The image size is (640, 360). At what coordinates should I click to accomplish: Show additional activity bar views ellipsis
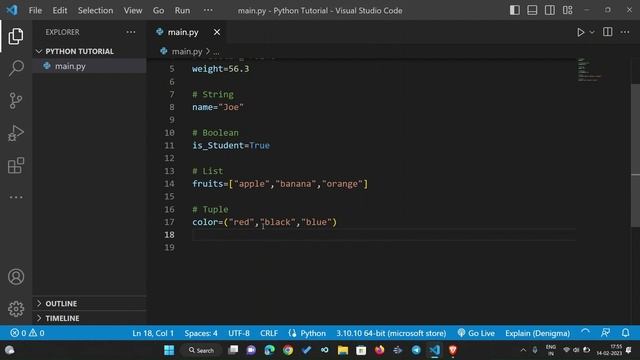coord(16,197)
